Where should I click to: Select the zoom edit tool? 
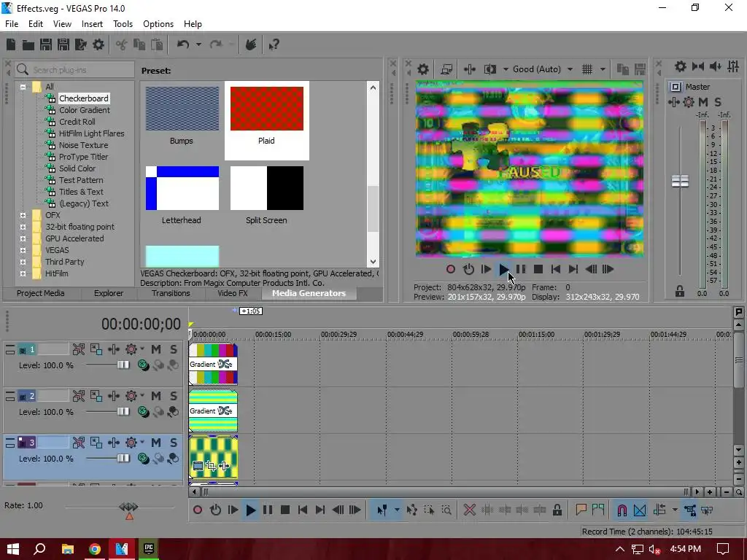(x=446, y=510)
